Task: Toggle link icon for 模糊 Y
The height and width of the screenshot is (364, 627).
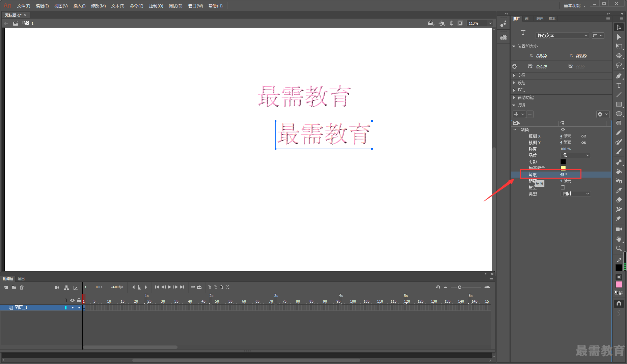Action: pyautogui.click(x=584, y=143)
